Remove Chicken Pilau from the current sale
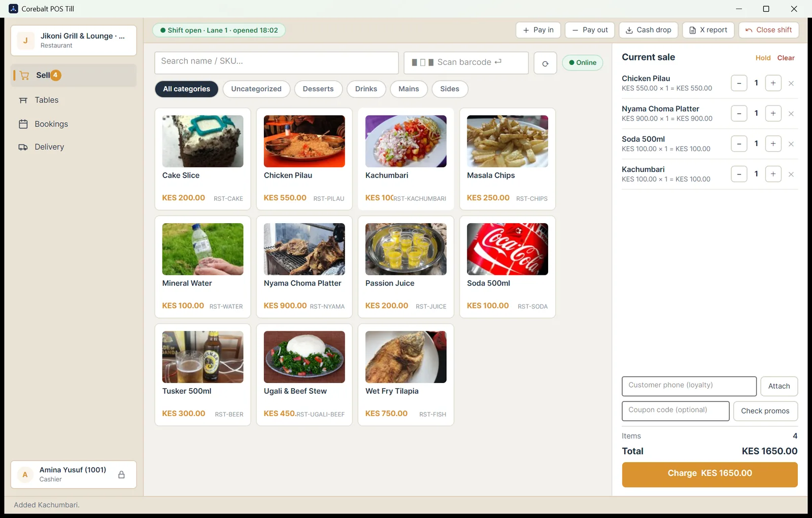The image size is (812, 518). (x=791, y=83)
